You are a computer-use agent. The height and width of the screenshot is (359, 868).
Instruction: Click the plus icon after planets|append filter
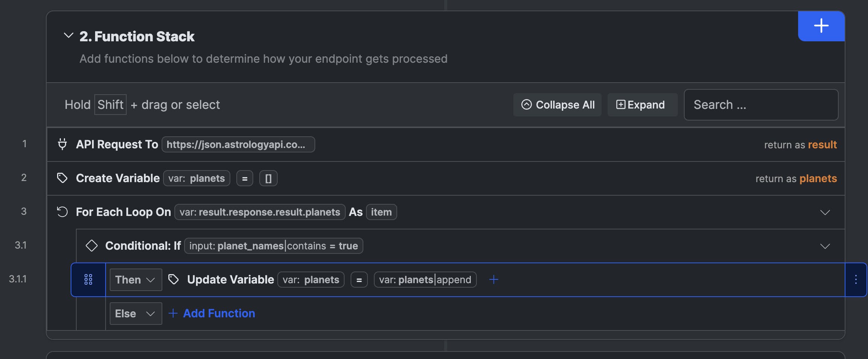coord(493,279)
